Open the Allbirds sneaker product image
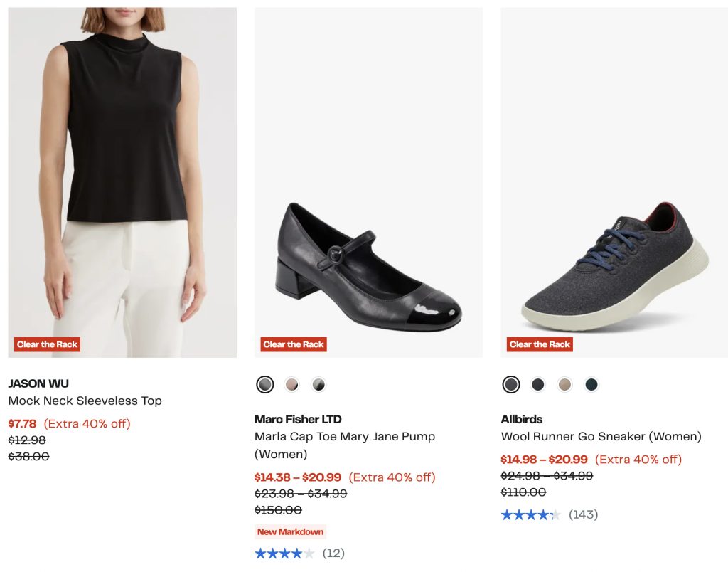The image size is (728, 572). [614, 182]
